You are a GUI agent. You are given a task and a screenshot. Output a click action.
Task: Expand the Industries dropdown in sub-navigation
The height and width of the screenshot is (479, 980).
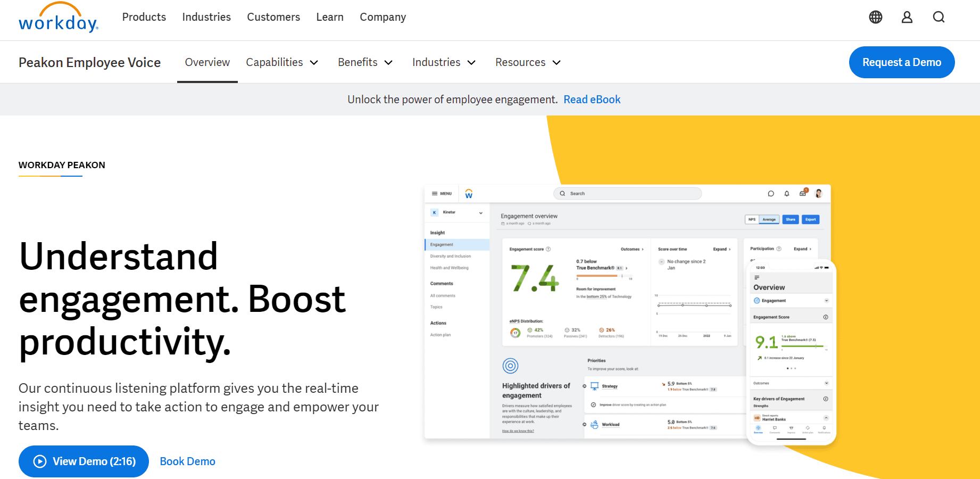(444, 62)
